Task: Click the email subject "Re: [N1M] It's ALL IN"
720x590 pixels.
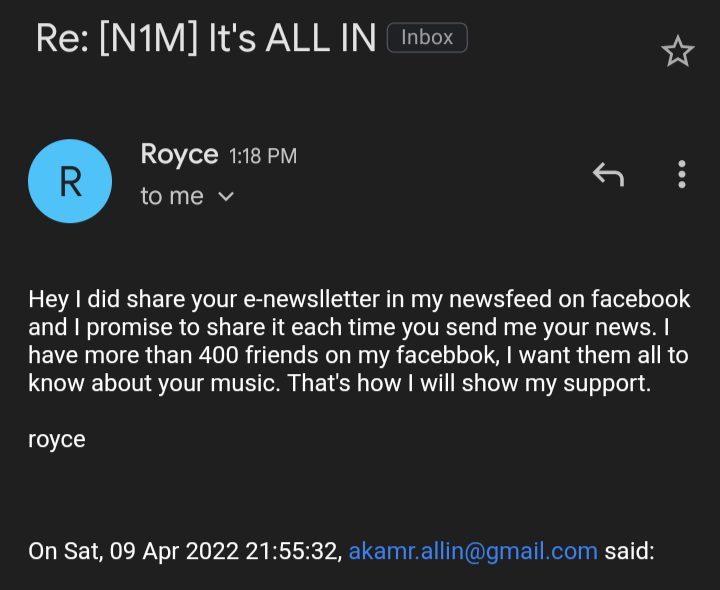Action: coord(206,38)
